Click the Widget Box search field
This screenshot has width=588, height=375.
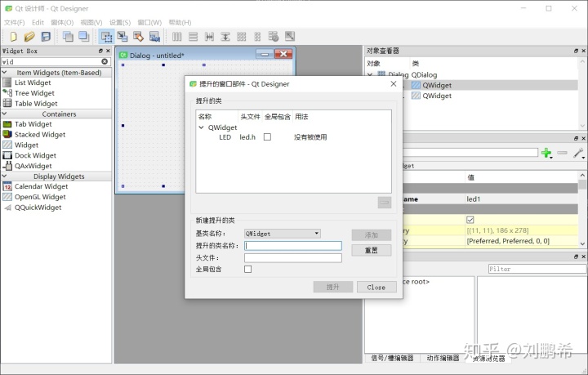(x=51, y=61)
